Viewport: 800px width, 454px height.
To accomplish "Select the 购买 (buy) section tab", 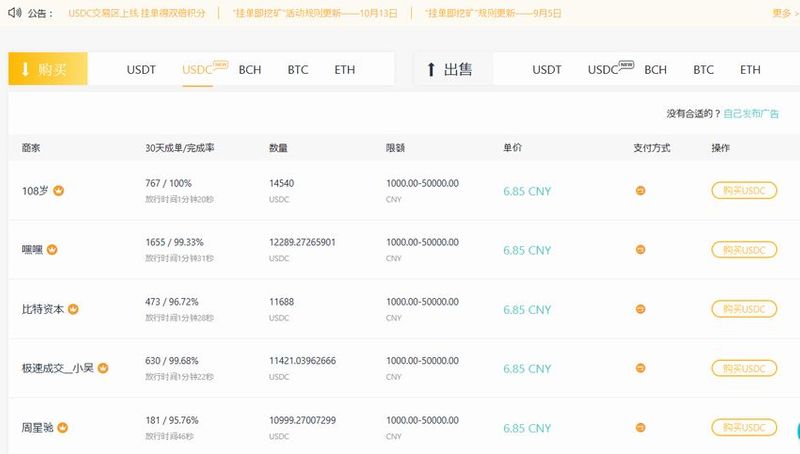I will [x=48, y=69].
